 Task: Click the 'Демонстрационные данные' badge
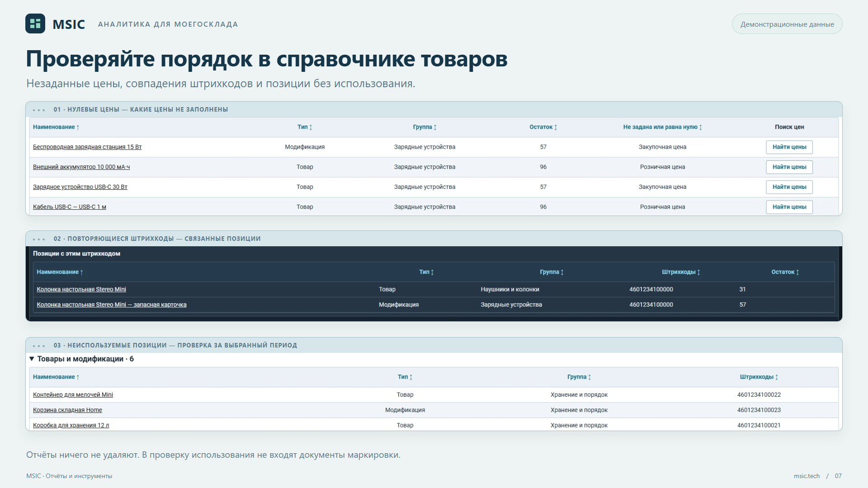[x=787, y=24]
